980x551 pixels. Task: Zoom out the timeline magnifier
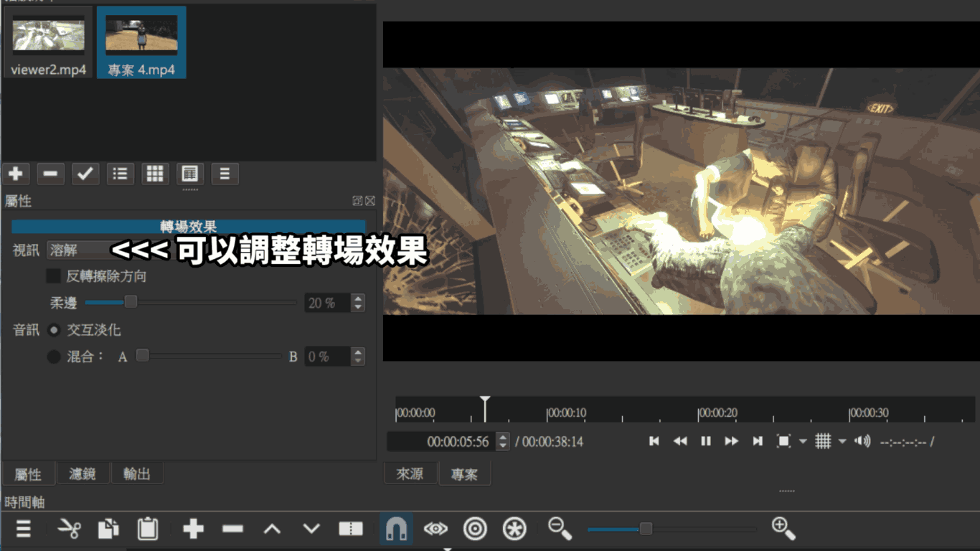coord(560,529)
